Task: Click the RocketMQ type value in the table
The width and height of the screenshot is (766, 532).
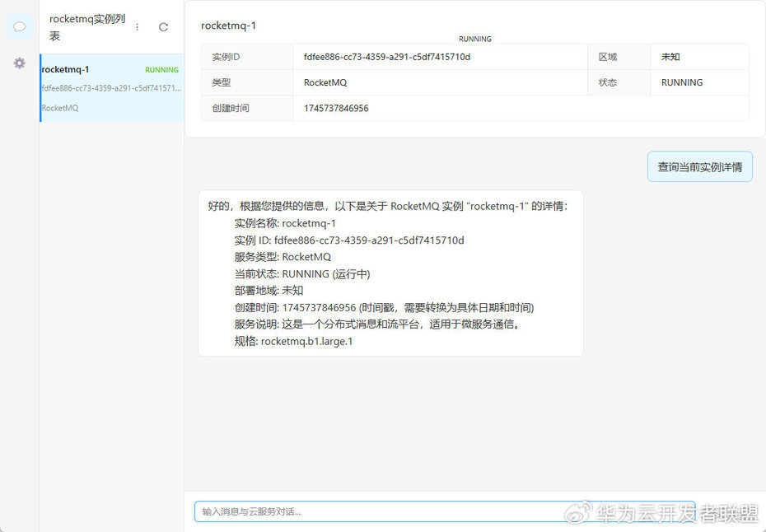Action: click(x=325, y=82)
